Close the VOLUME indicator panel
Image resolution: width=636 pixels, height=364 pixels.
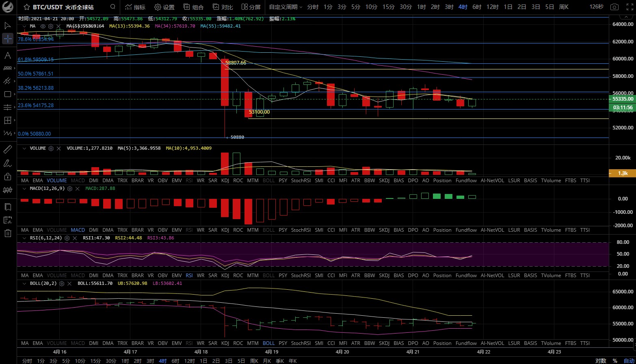59,149
